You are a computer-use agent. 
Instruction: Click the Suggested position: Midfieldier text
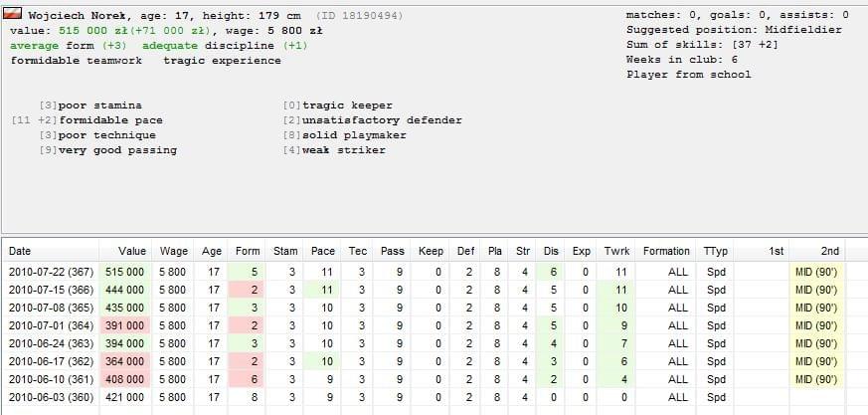click(734, 30)
